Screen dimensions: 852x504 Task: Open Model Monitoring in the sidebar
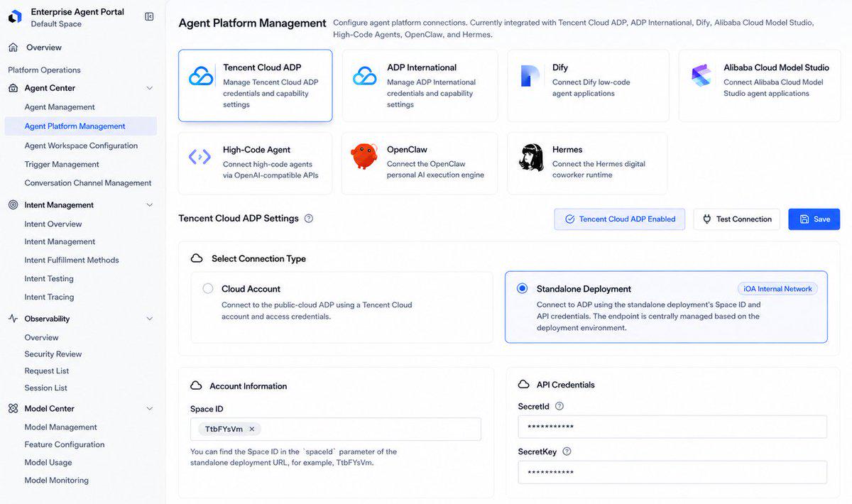click(x=57, y=481)
